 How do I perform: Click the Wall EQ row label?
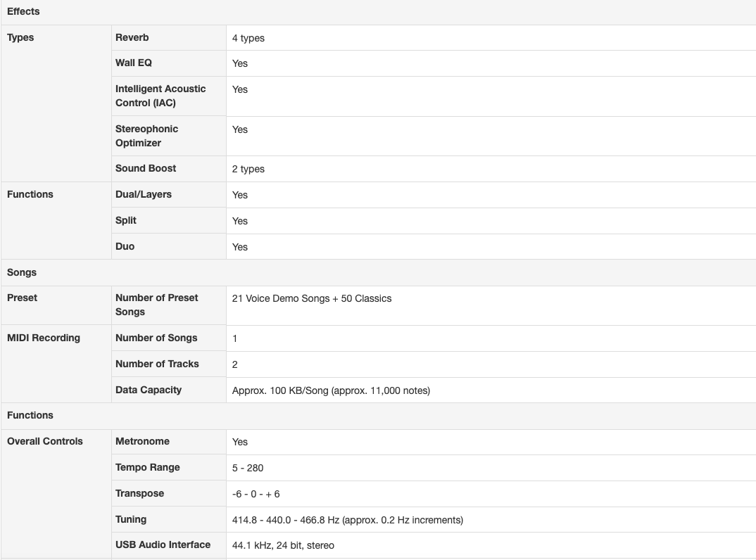coord(134,63)
